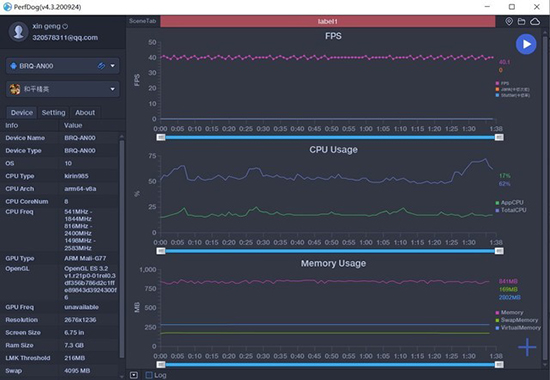Click the device link icon beside BRQ-AN00
550x380 pixels.
pos(101,66)
